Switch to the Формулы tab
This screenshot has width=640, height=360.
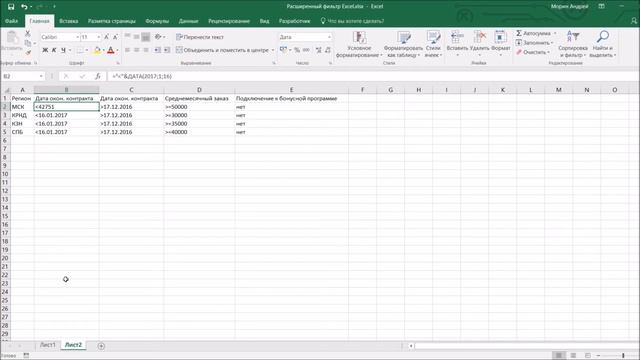click(x=157, y=21)
